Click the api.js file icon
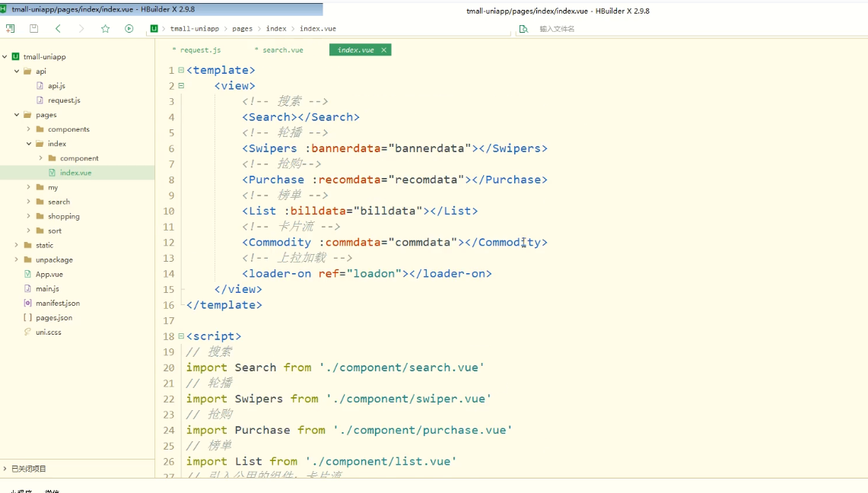 click(40, 86)
